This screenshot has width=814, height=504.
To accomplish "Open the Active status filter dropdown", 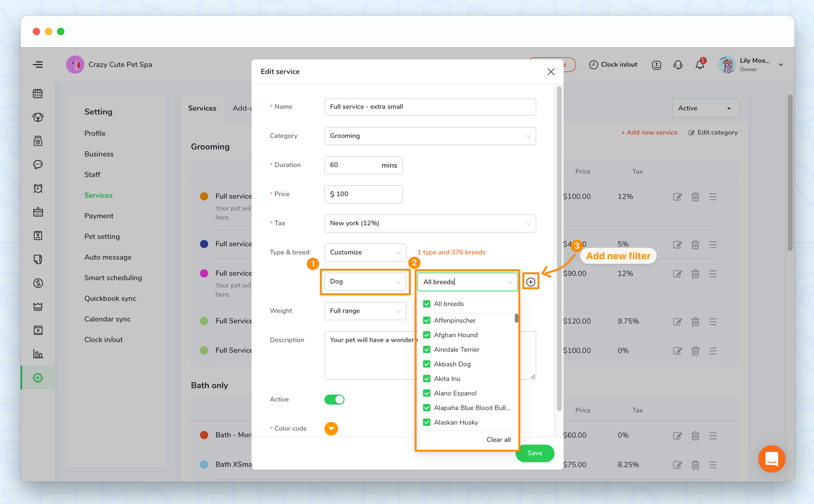I will click(705, 108).
